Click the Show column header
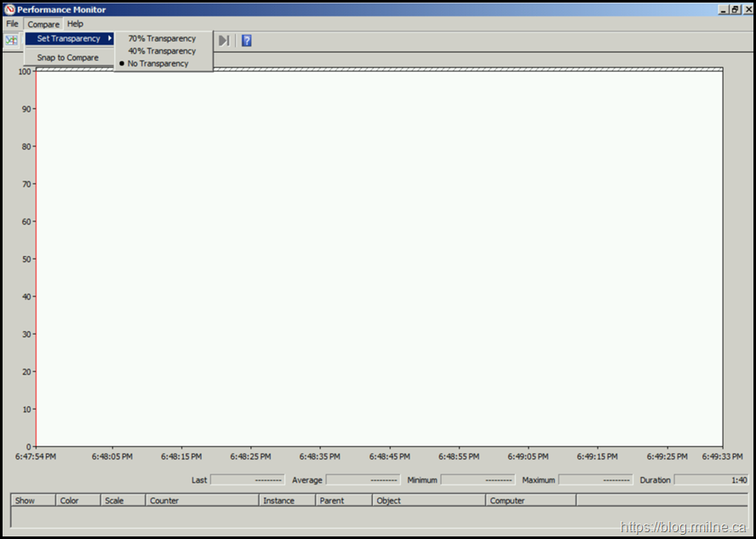The image size is (756, 539). point(33,501)
